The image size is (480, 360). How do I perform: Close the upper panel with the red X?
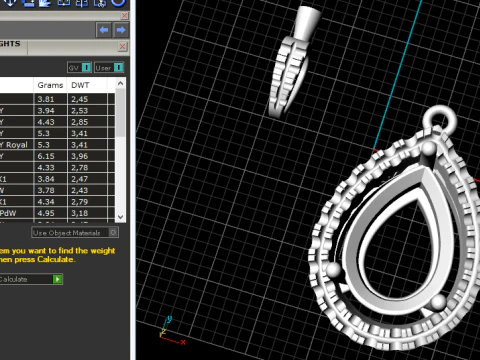coord(124,15)
